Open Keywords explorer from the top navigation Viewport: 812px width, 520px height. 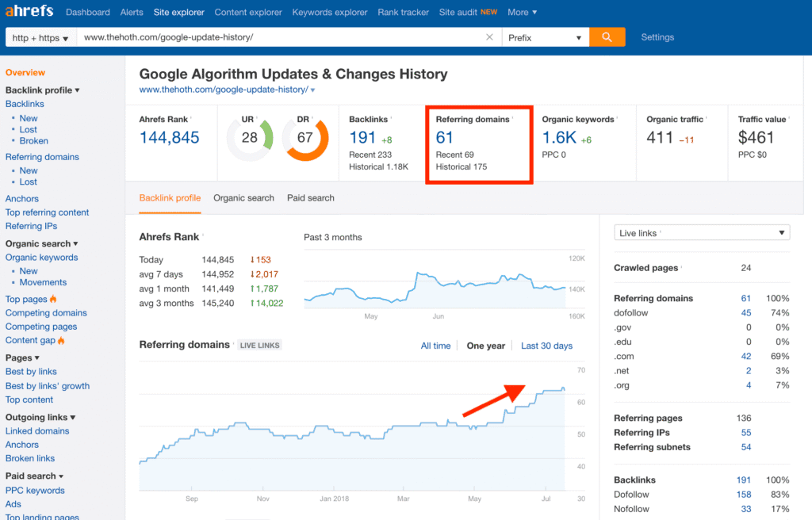point(331,12)
